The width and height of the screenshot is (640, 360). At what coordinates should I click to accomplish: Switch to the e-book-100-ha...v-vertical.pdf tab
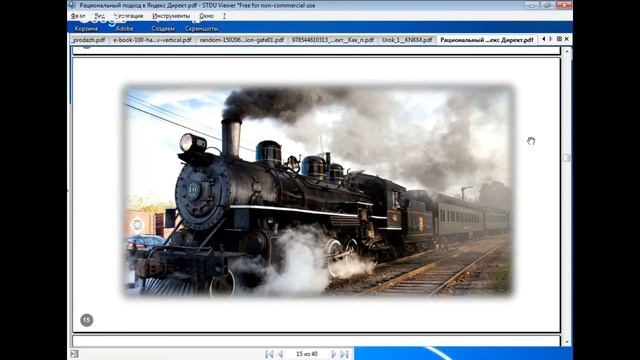click(152, 40)
